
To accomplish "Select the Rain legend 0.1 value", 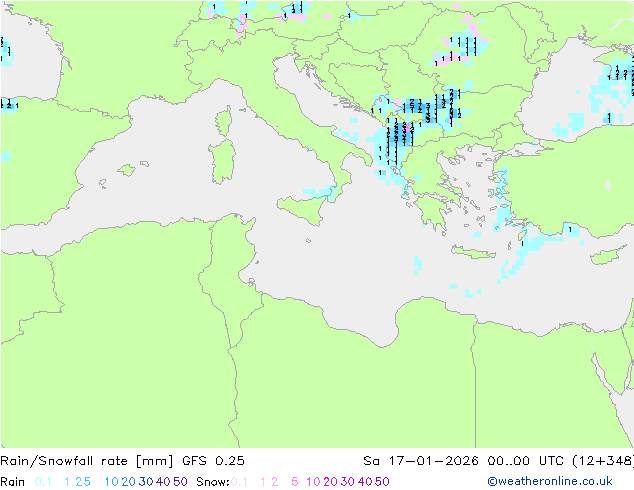I will pyautogui.click(x=43, y=482).
